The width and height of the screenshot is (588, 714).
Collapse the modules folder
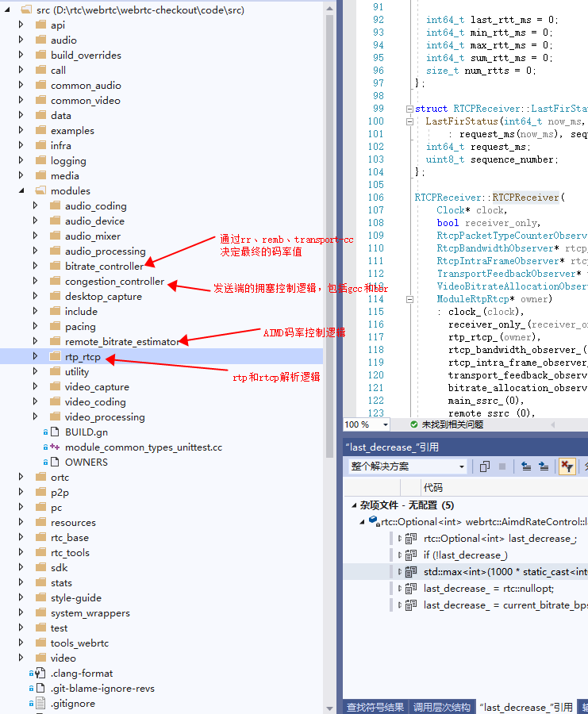tap(21, 190)
